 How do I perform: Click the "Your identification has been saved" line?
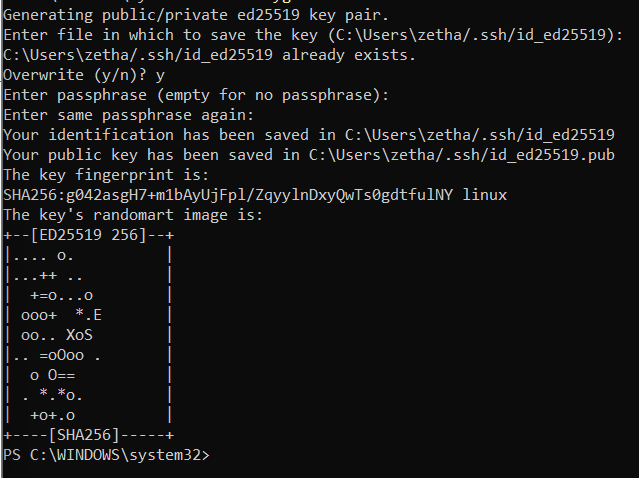[308, 134]
